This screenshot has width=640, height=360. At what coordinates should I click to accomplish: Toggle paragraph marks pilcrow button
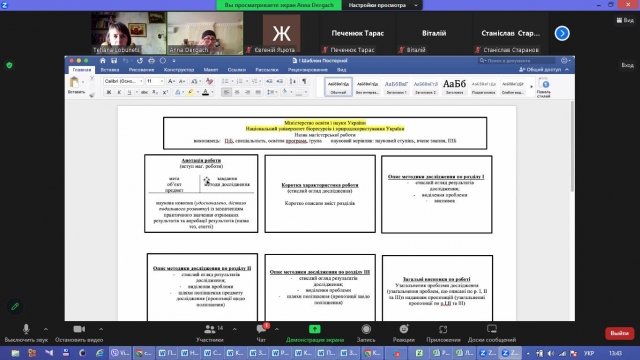tap(304, 81)
